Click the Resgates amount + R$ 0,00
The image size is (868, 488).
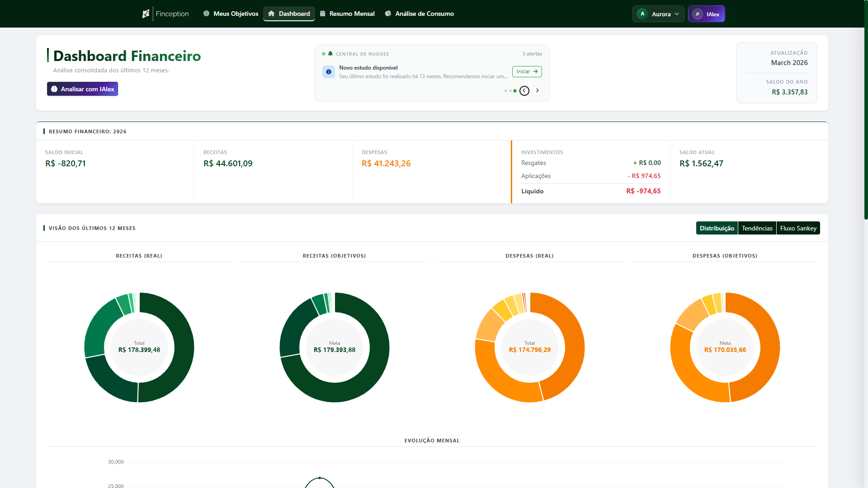tap(647, 163)
